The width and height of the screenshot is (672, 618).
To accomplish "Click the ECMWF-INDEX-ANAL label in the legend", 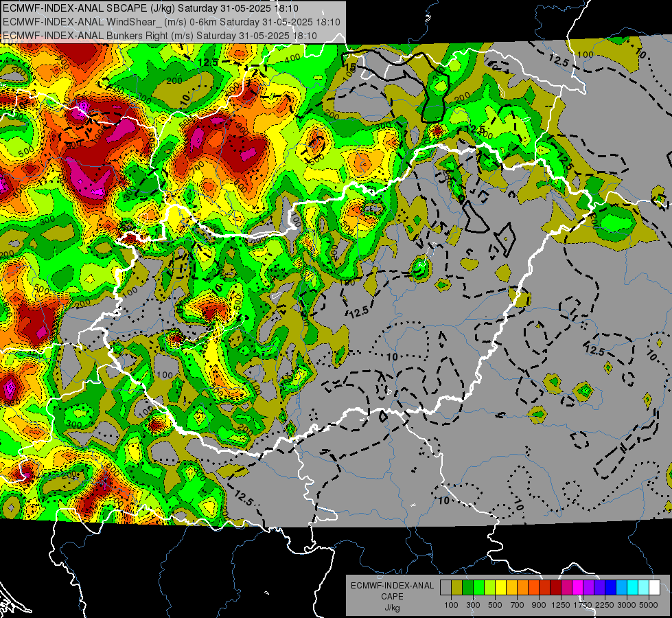I will tap(392, 586).
